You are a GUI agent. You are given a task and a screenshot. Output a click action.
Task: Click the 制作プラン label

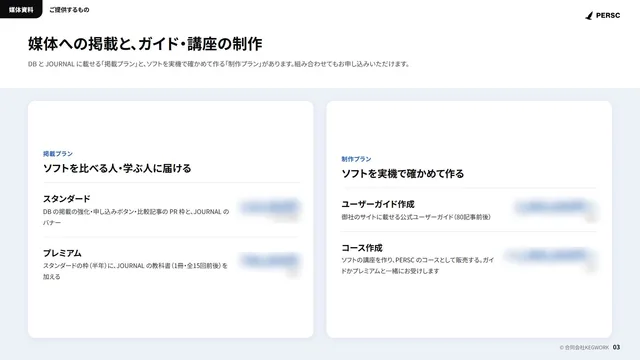pos(356,159)
